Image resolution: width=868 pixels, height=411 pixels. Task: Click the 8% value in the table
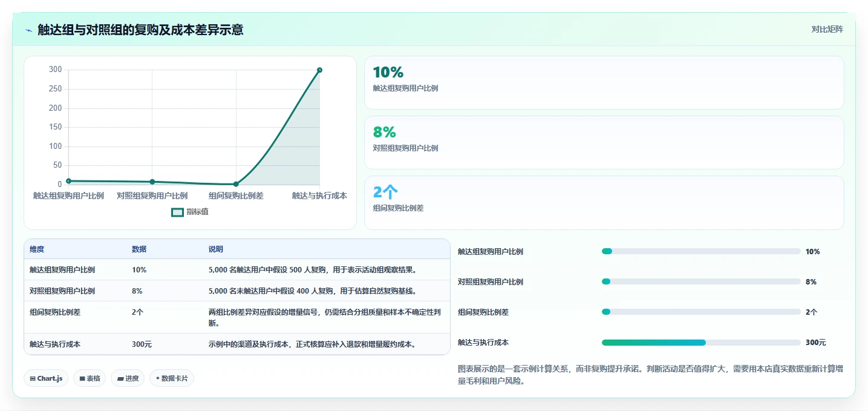tap(137, 291)
